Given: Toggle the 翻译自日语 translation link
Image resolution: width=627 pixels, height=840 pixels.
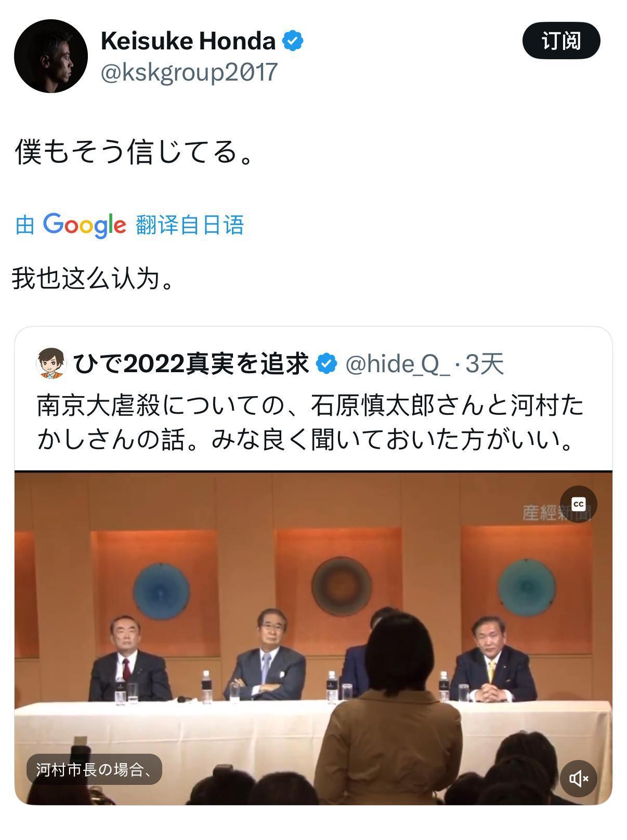Looking at the screenshot, I should (x=190, y=225).
